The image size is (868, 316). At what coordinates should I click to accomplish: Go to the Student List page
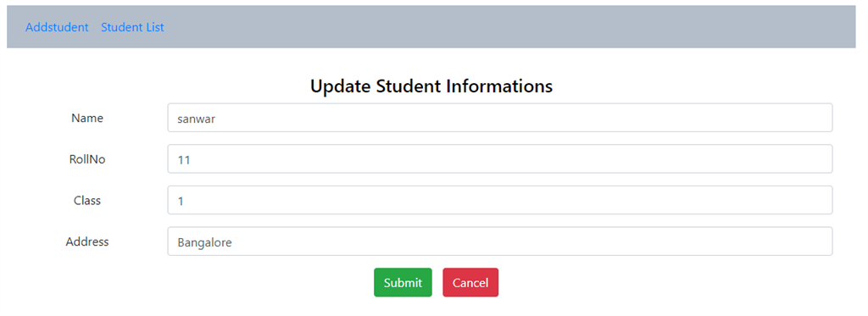coord(132,27)
